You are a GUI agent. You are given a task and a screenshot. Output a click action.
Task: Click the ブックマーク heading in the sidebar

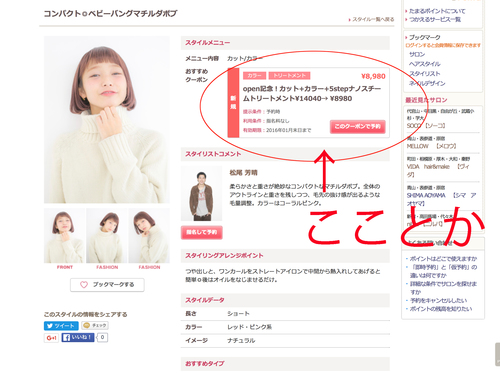424,37
